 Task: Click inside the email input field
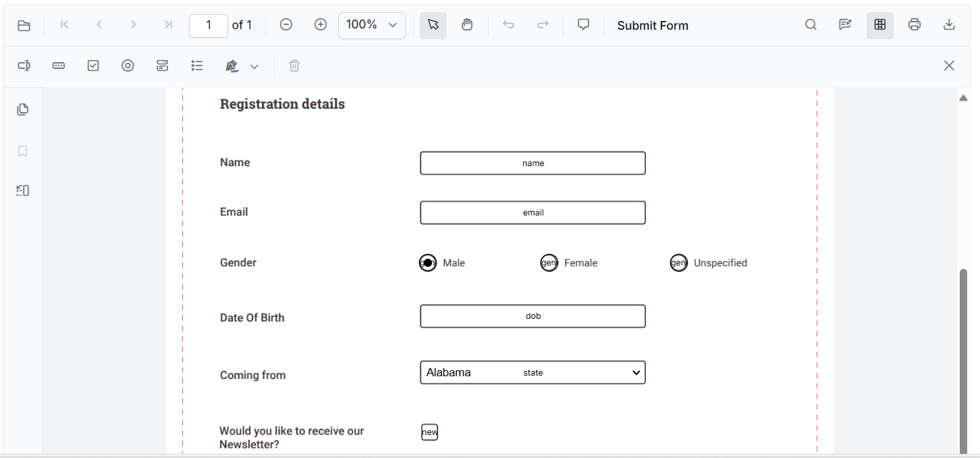pos(533,212)
